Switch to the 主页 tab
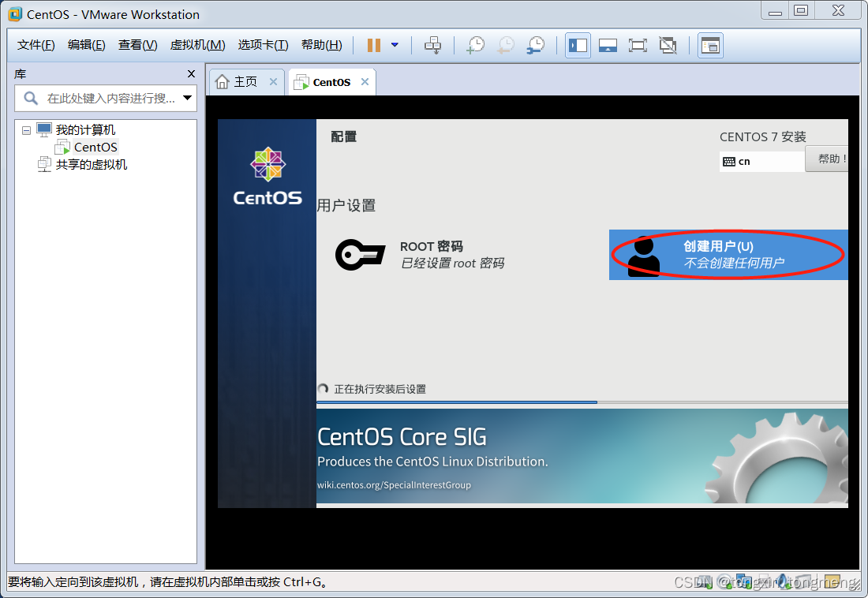The image size is (868, 598). 245,82
